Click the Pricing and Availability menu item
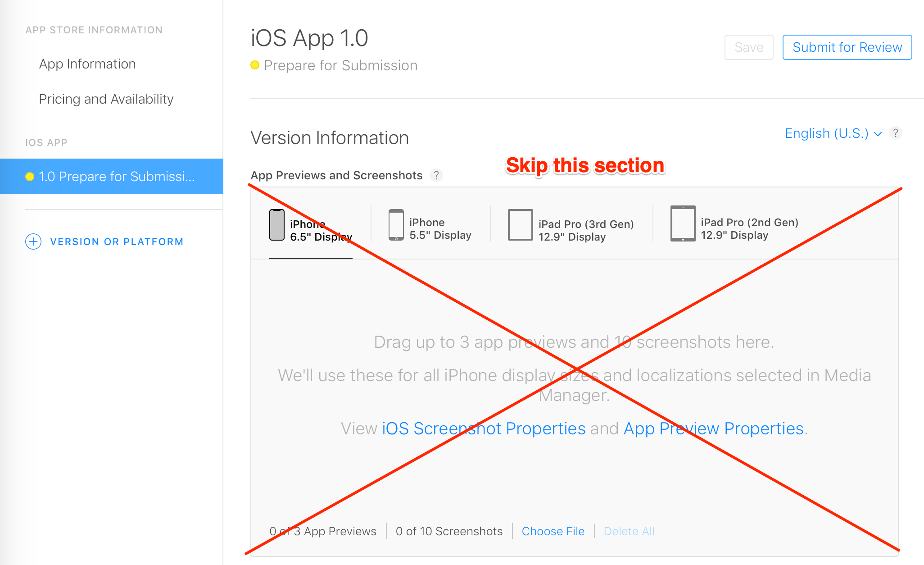This screenshot has width=924, height=565. tap(106, 99)
